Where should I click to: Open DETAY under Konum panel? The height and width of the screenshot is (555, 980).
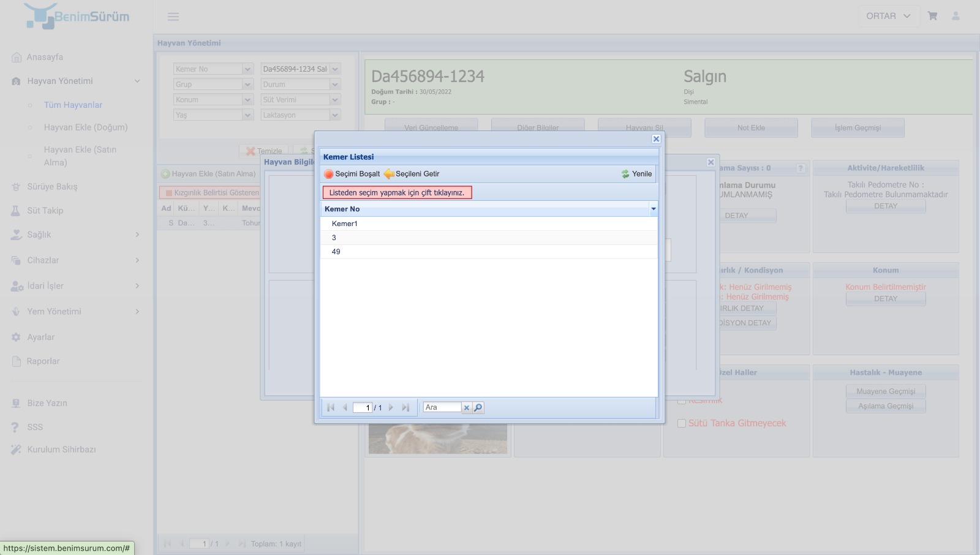[x=886, y=299]
